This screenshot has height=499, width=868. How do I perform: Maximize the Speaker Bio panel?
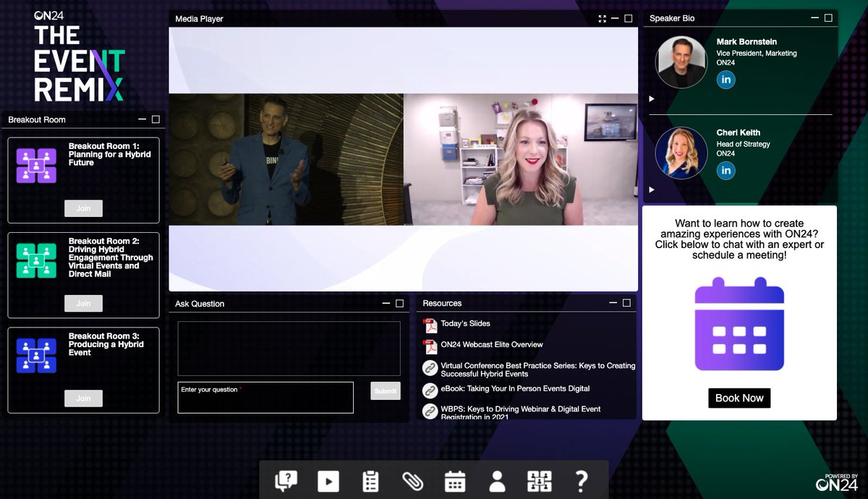[x=828, y=18]
